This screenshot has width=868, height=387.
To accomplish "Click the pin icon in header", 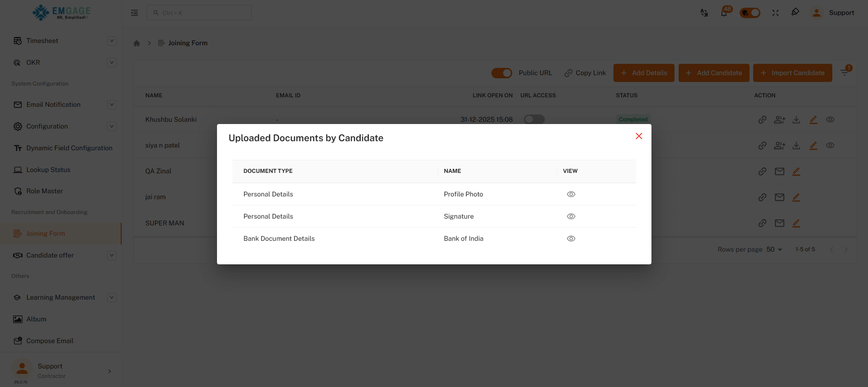I will point(795,12).
